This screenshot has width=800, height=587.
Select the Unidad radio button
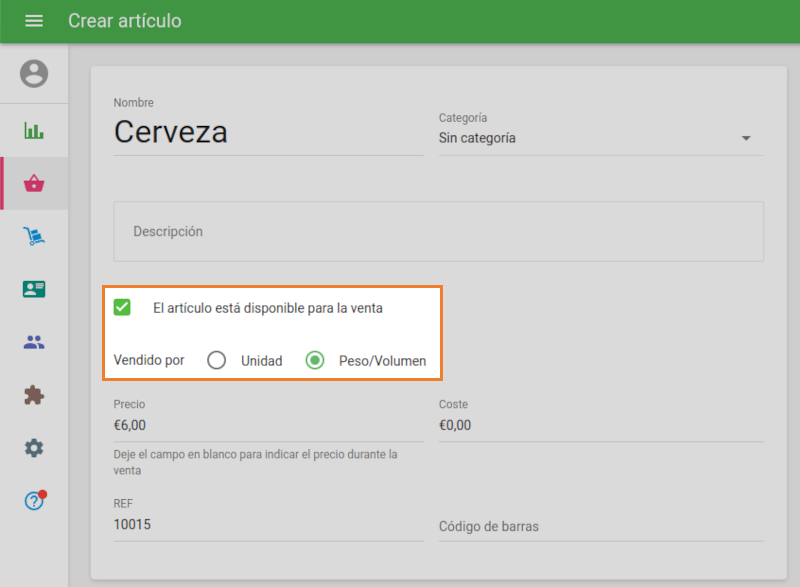(x=216, y=361)
